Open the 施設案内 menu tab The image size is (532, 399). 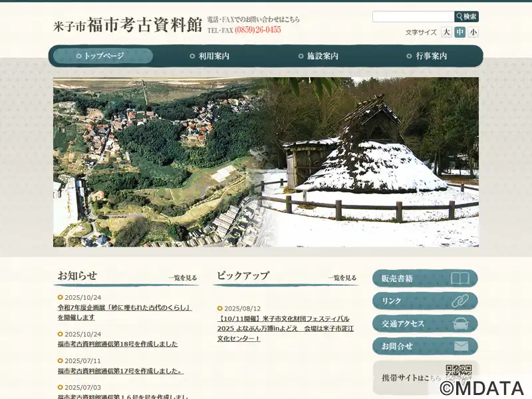319,56
